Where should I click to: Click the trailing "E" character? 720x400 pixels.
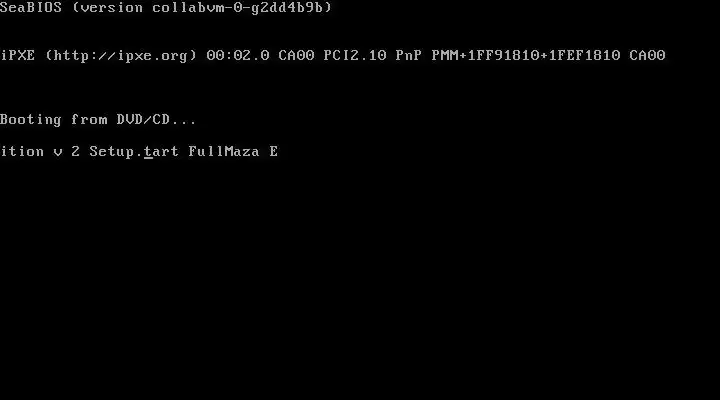click(x=274, y=151)
